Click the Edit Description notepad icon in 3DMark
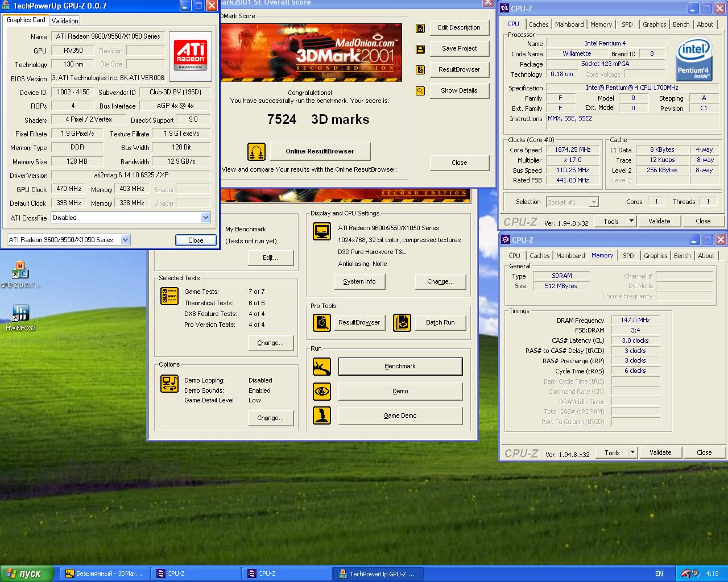 pos(420,28)
